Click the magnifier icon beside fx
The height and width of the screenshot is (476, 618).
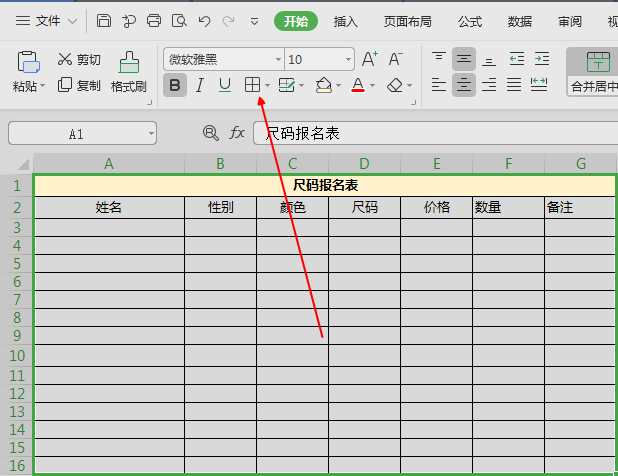210,133
